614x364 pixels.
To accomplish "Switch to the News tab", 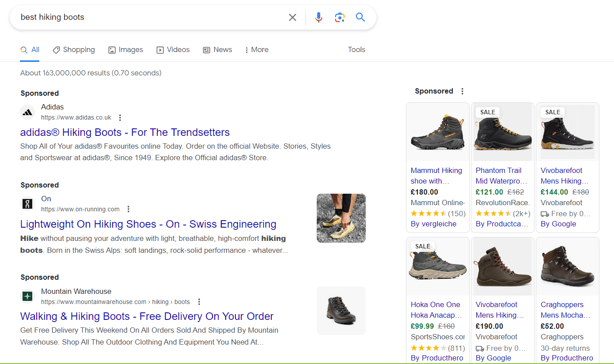I will 217,50.
